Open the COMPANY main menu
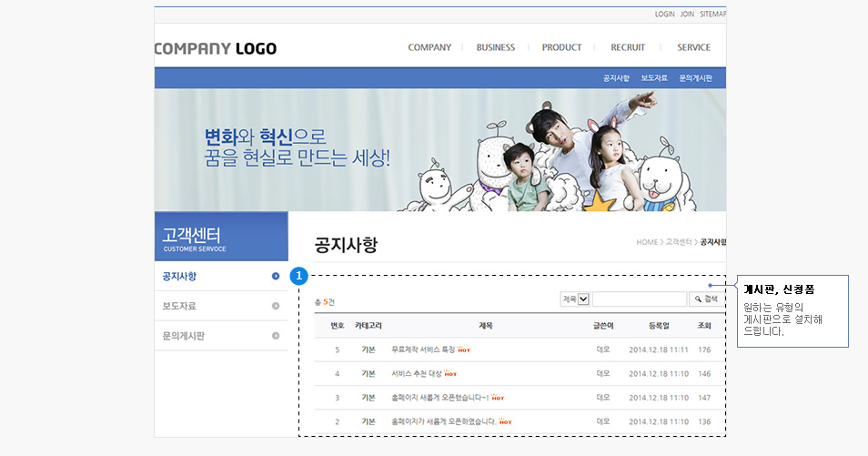 [429, 47]
